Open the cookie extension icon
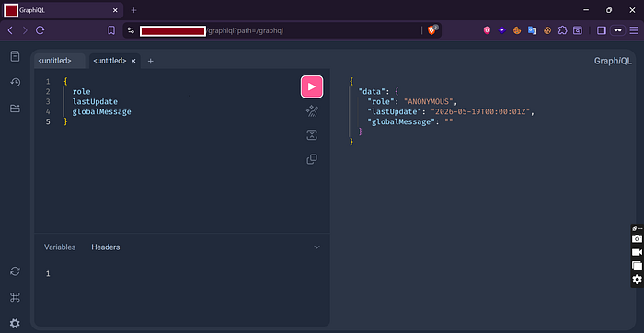644x333 pixels. click(517, 30)
